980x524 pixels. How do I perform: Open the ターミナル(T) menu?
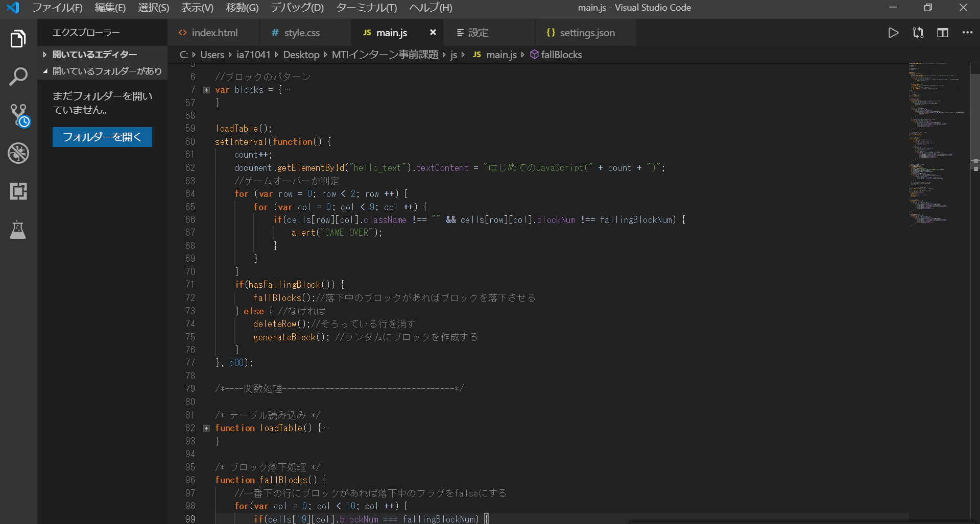[x=366, y=8]
